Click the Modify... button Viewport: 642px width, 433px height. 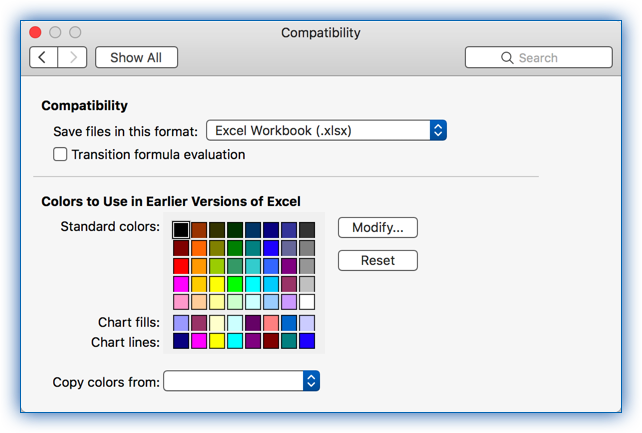tap(378, 228)
